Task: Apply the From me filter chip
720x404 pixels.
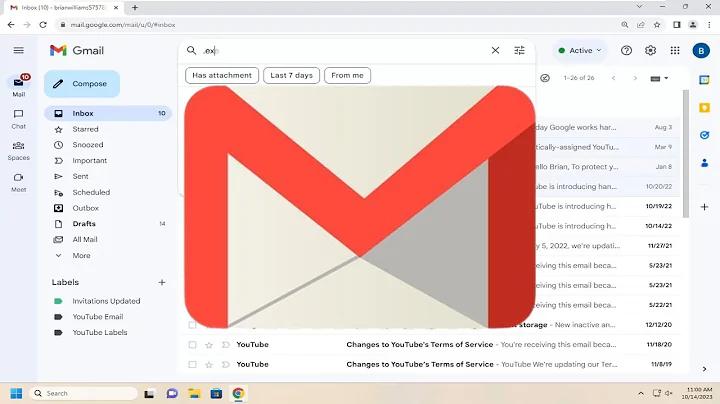Action: [347, 76]
